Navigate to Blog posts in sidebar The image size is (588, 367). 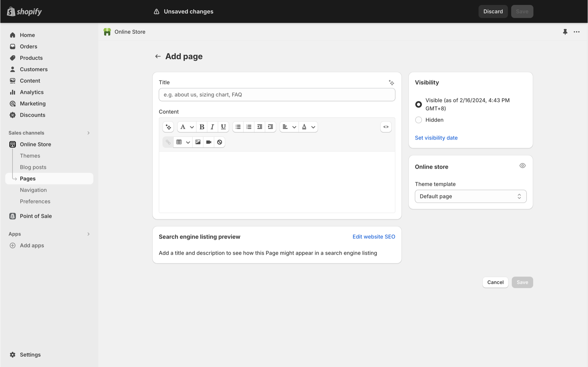click(x=33, y=167)
